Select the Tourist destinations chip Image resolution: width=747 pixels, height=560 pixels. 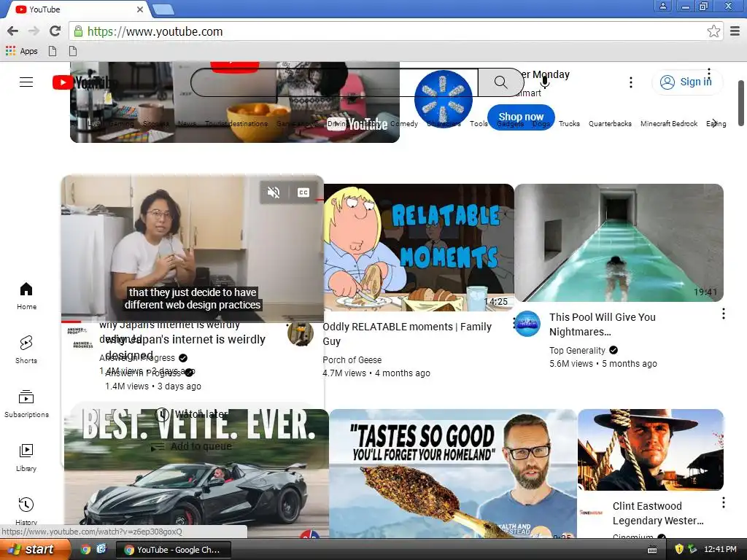pos(236,124)
